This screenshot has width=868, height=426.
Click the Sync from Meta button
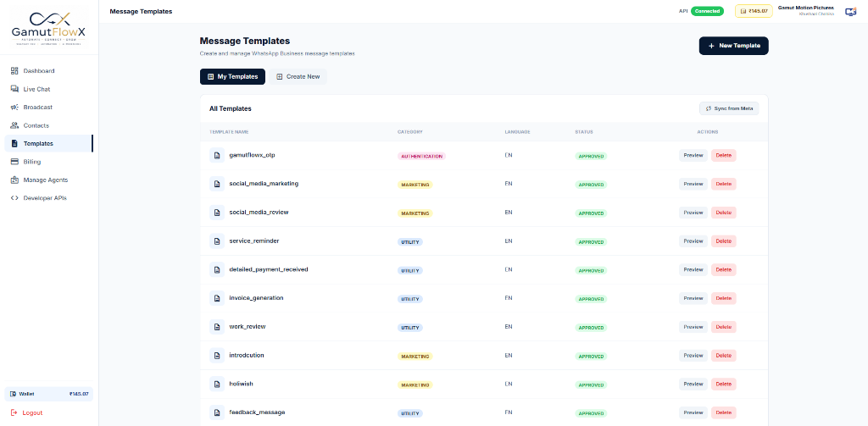pyautogui.click(x=729, y=108)
